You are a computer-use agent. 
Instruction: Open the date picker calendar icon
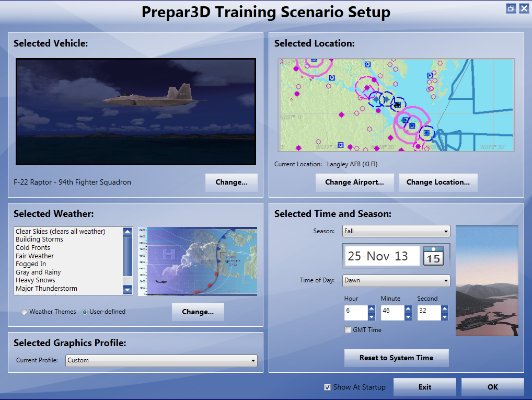point(433,256)
